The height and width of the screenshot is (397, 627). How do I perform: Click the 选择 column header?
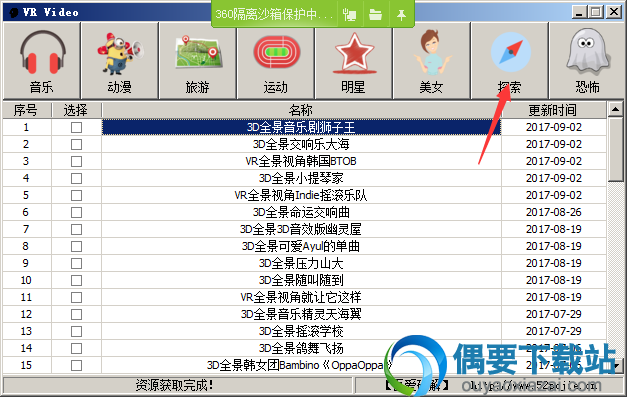pyautogui.click(x=76, y=110)
